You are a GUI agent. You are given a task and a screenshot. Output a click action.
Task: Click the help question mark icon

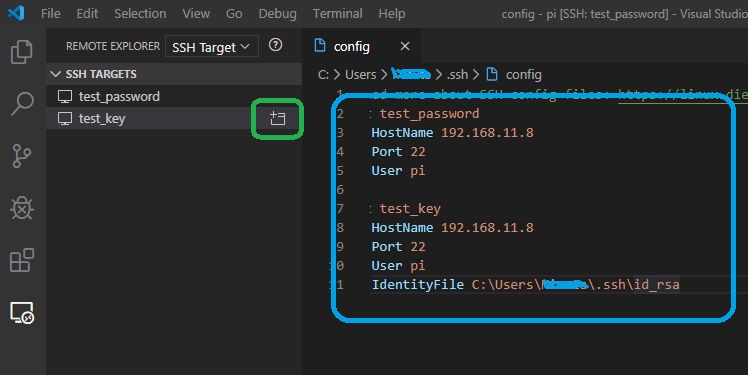tap(275, 45)
